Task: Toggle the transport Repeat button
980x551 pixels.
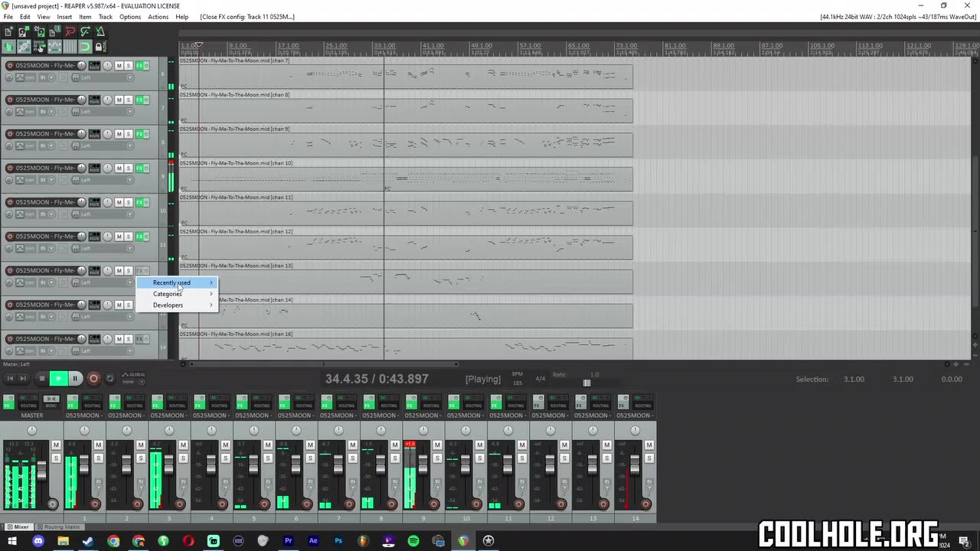Action: (109, 378)
